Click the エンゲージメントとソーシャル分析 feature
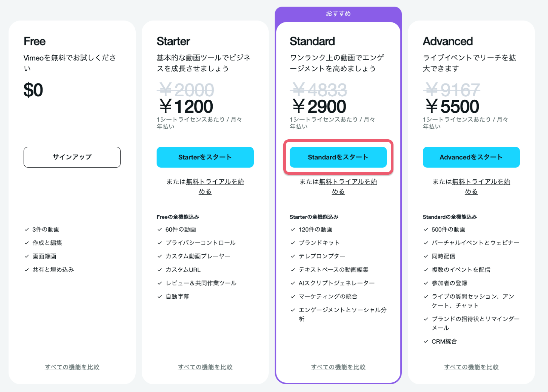Screen dimensions: 548x392 point(342,314)
